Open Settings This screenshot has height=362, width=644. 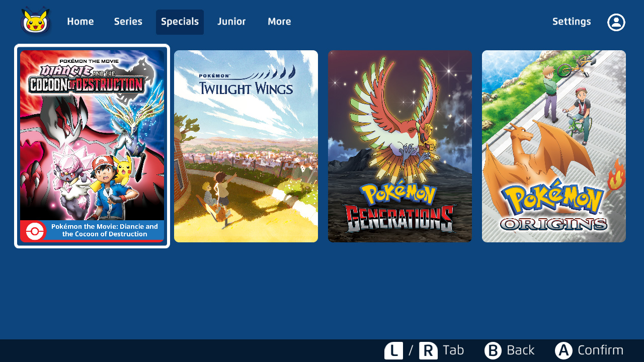(572, 22)
